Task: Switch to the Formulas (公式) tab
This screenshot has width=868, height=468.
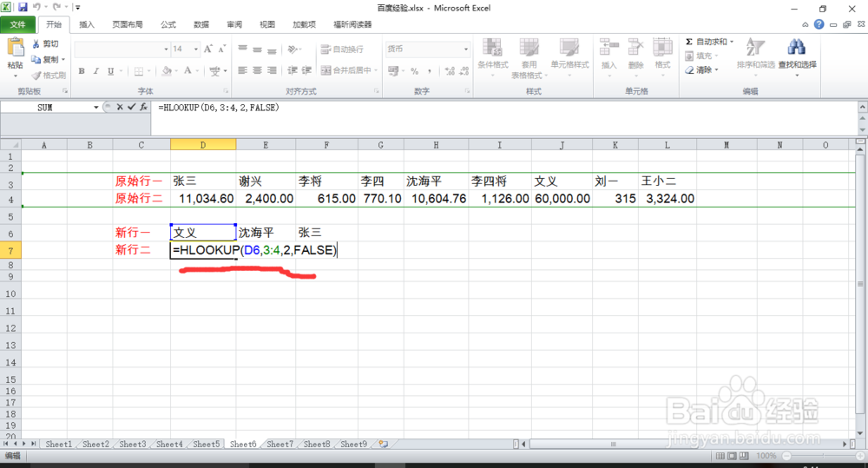Action: tap(168, 24)
